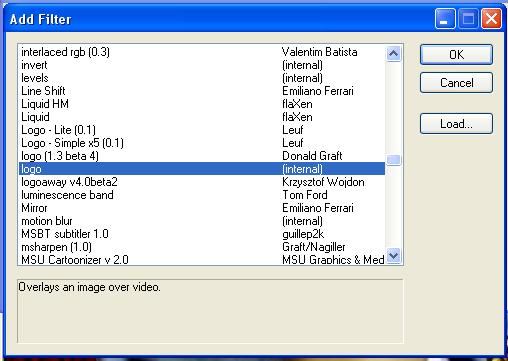Select the 'levels' filter row
Image resolution: width=508 pixels, height=361 pixels.
[x=202, y=78]
